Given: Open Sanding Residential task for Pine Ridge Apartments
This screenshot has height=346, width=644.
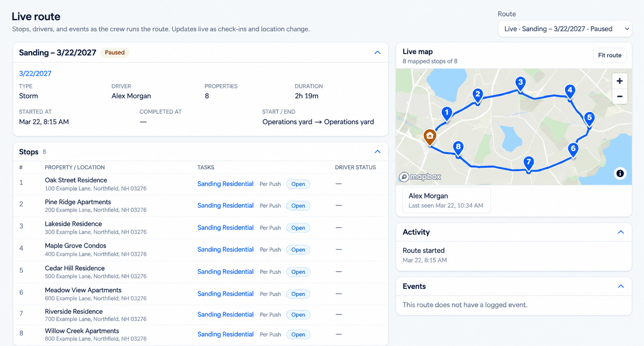Looking at the screenshot, I should coord(225,205).
